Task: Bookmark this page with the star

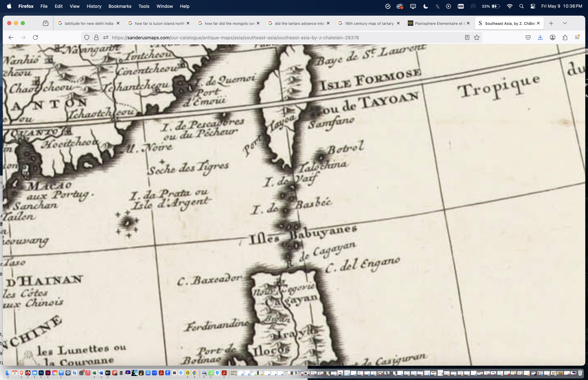Action: pyautogui.click(x=477, y=37)
